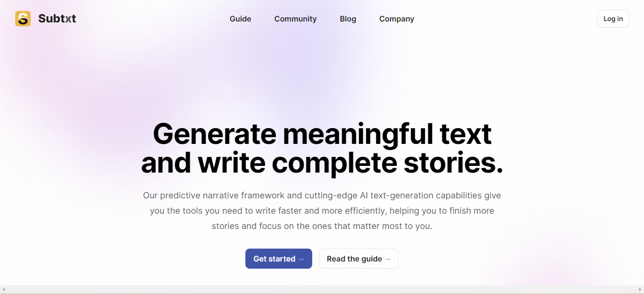Open the Read the guide button

[x=359, y=259]
